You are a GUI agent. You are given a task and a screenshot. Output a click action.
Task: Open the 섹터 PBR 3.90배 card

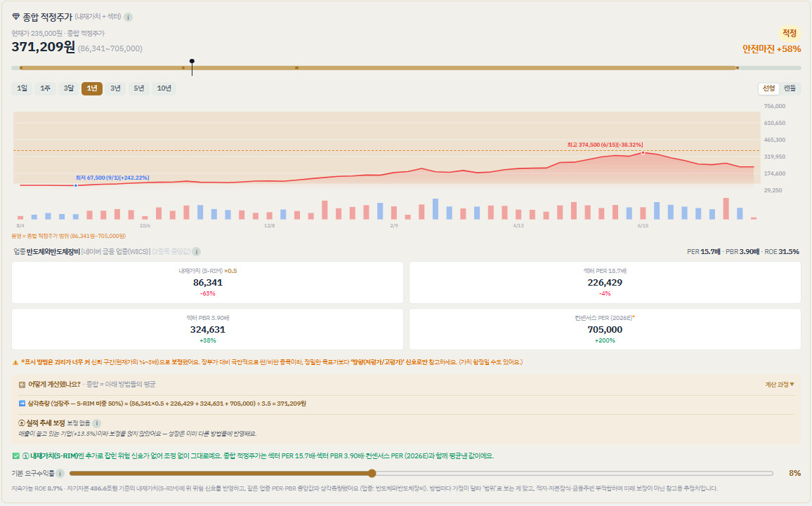point(207,330)
